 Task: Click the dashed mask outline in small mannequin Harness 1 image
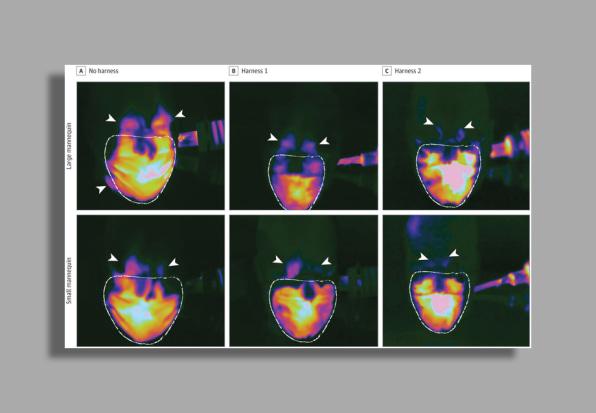tap(303, 310)
